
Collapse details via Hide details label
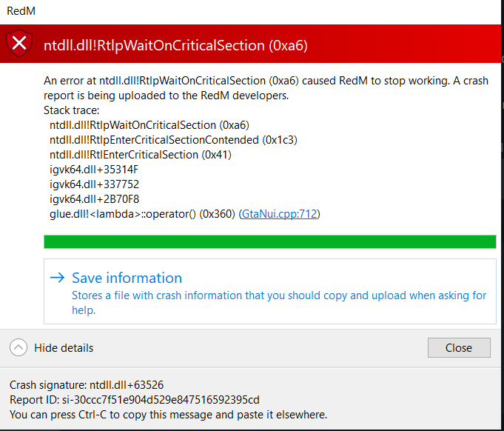tap(64, 348)
